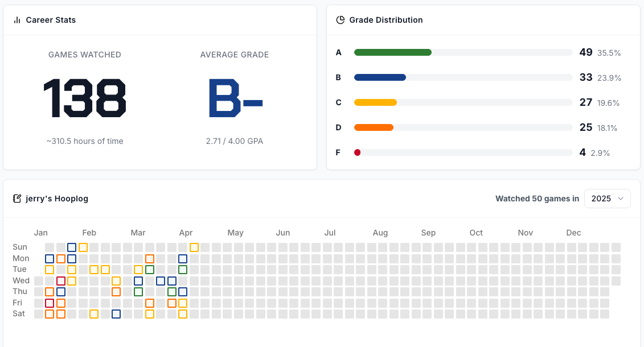Click '~310.5 hours of time' text

pyautogui.click(x=85, y=141)
